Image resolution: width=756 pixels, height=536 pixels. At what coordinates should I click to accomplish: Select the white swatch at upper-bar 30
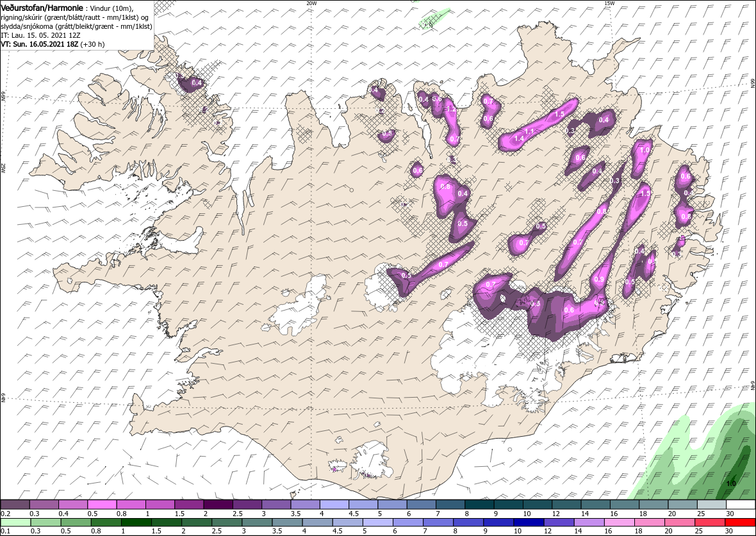tap(741, 504)
